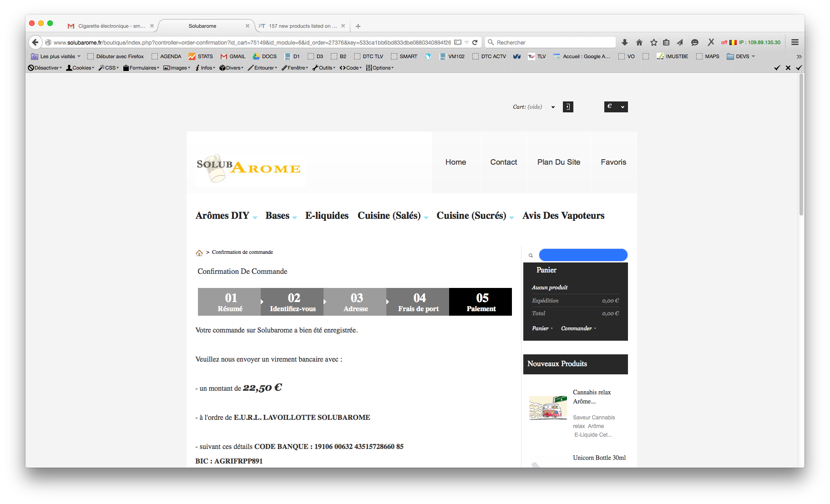Viewport: 830px width, 504px height.
Task: Open the STATS bookmark
Action: point(201,56)
